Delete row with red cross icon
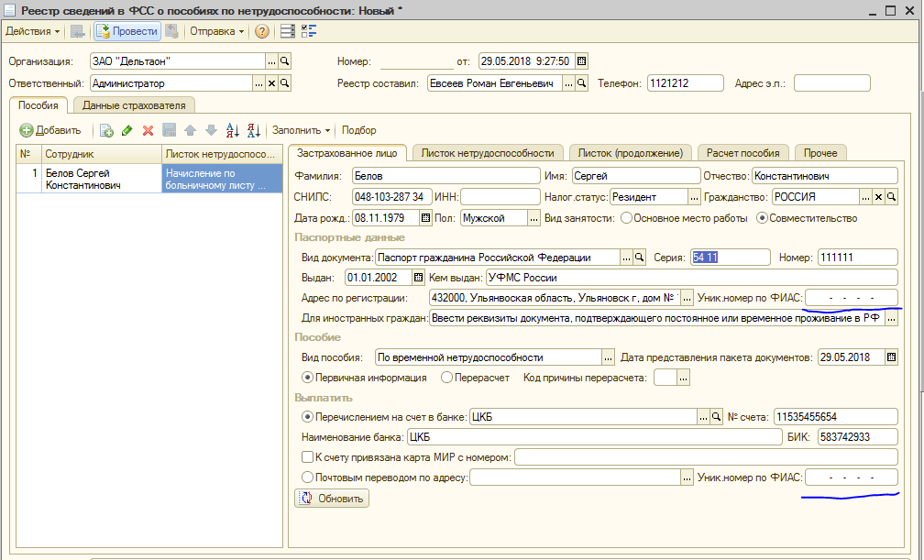 click(148, 131)
